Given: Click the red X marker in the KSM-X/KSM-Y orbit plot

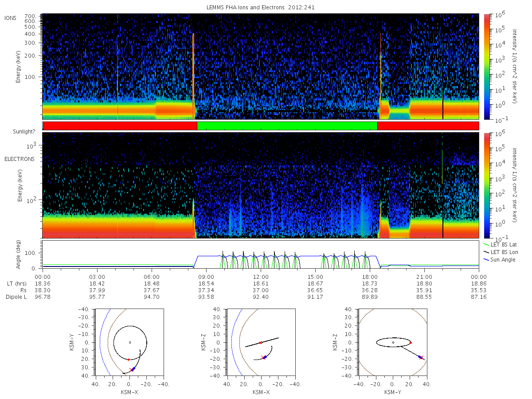Looking at the screenshot, I should click(x=131, y=370).
